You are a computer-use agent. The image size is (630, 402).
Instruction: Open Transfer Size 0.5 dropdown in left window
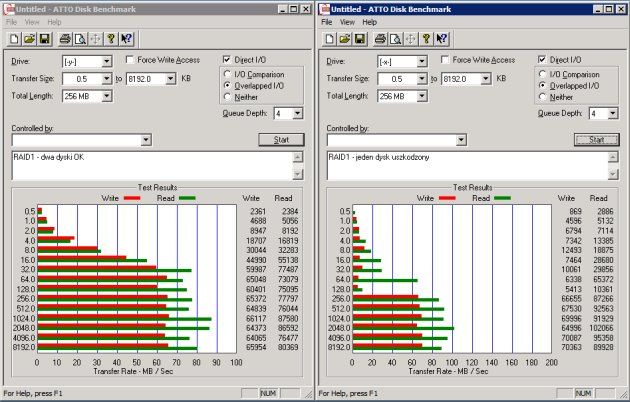[106, 79]
